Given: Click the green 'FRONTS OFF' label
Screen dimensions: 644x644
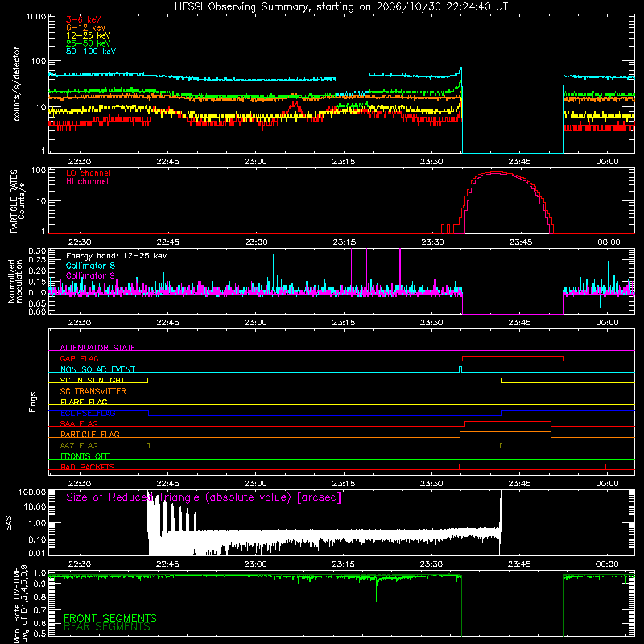Looking at the screenshot, I should tap(85, 456).
